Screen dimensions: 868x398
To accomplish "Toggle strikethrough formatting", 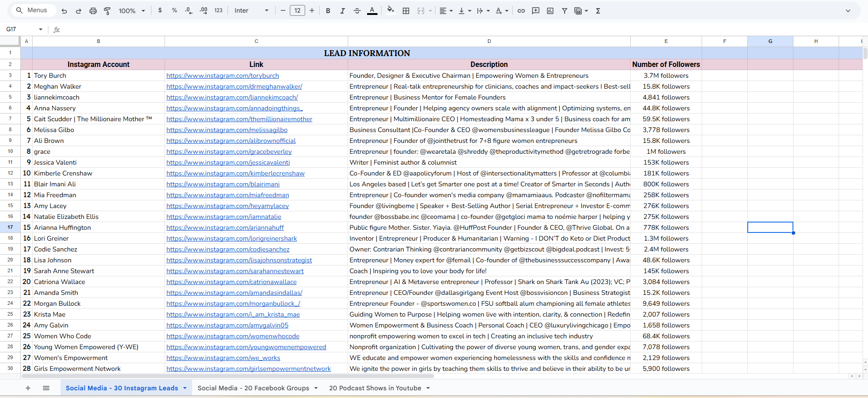I will pos(357,11).
